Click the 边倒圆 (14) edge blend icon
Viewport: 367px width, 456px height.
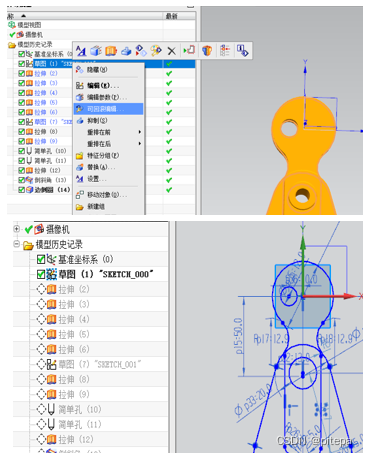pyautogui.click(x=30, y=190)
